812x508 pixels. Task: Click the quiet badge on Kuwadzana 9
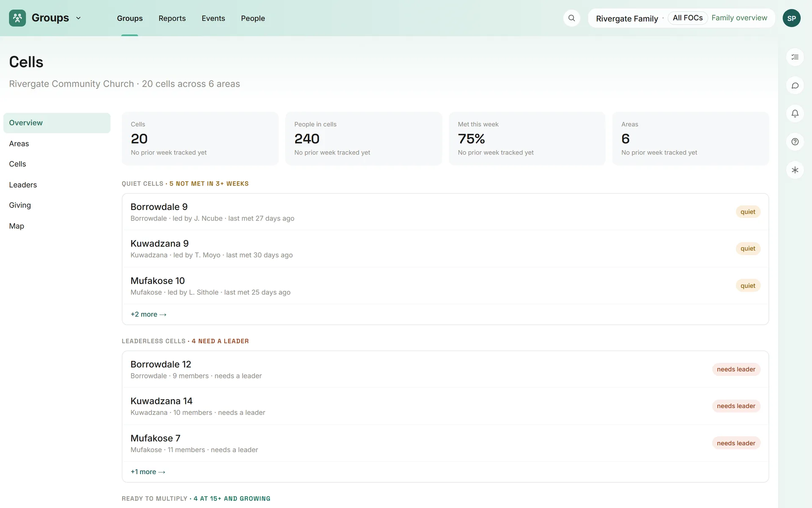click(x=748, y=248)
